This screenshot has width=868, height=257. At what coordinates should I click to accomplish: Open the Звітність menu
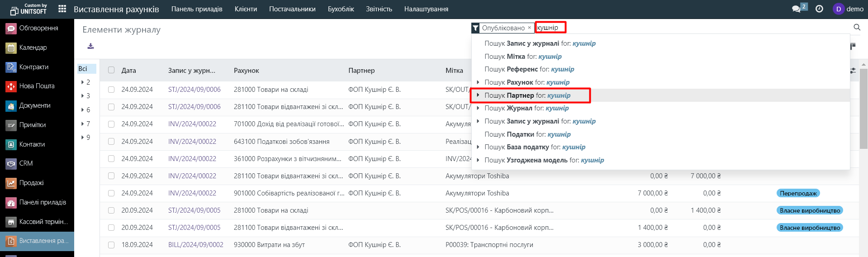point(379,9)
